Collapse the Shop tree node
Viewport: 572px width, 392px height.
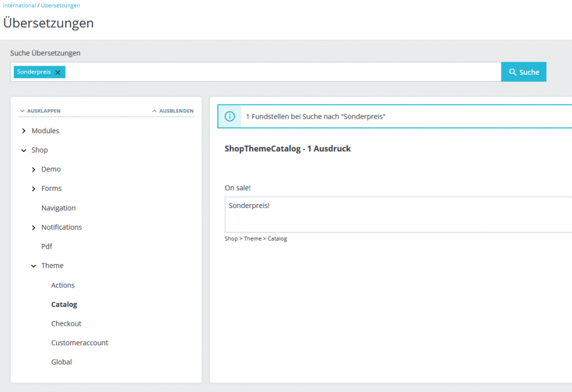click(23, 150)
